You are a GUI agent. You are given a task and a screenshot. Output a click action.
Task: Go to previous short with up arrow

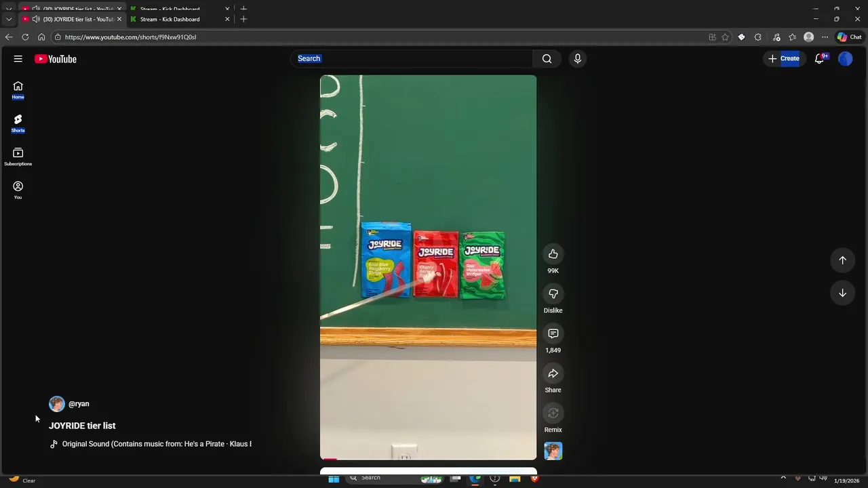pos(842,260)
